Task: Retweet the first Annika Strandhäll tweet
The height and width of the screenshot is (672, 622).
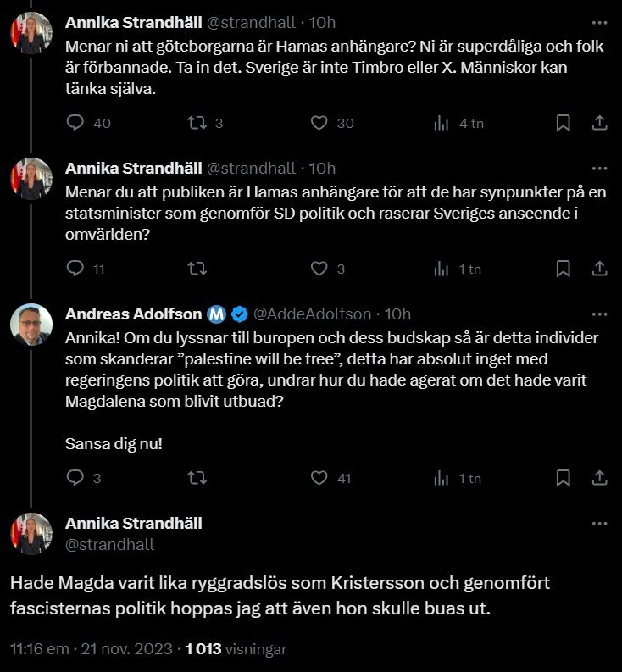Action: (196, 123)
